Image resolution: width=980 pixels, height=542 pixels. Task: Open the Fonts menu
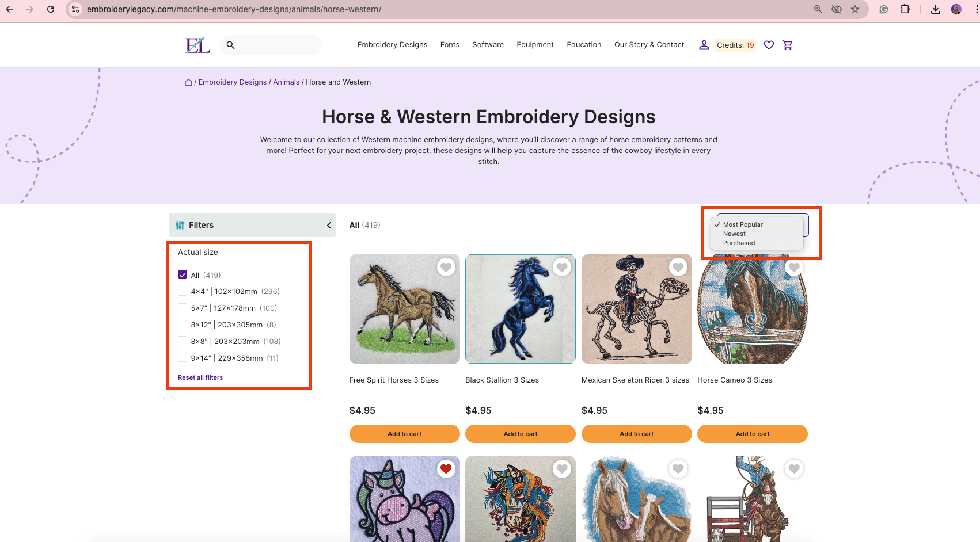pos(450,45)
